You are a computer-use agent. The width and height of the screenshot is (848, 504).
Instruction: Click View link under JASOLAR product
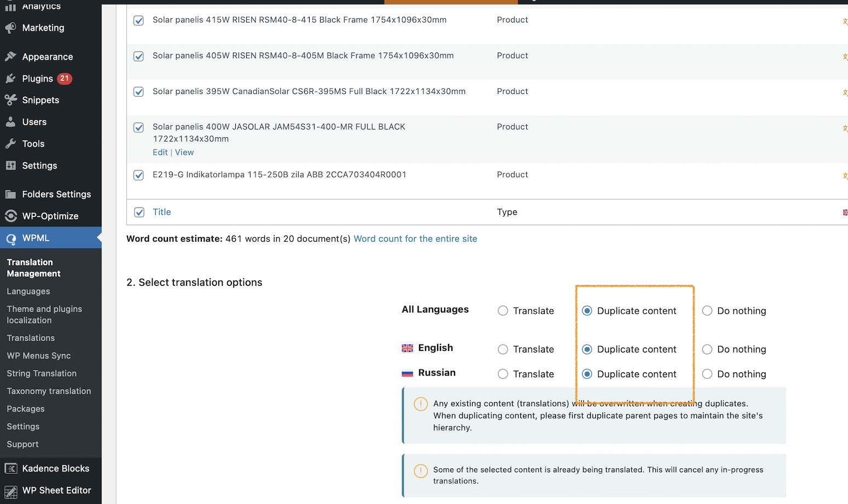184,153
